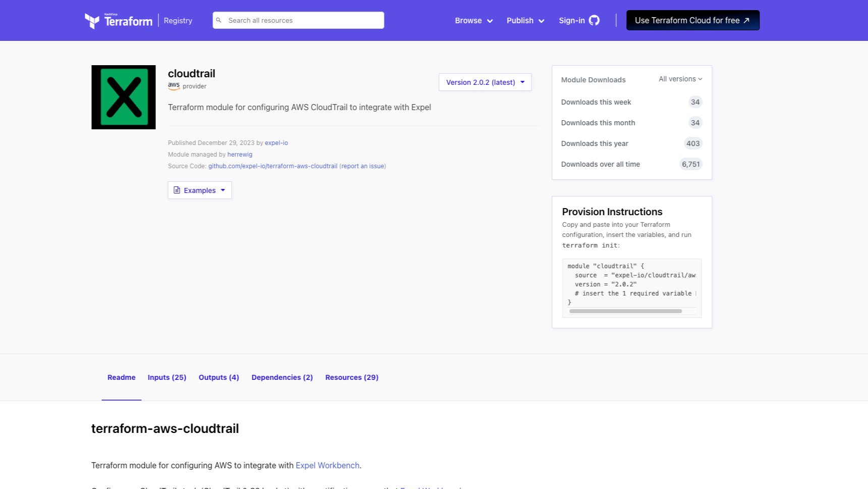
Task: Select the Readme tab
Action: 122,377
